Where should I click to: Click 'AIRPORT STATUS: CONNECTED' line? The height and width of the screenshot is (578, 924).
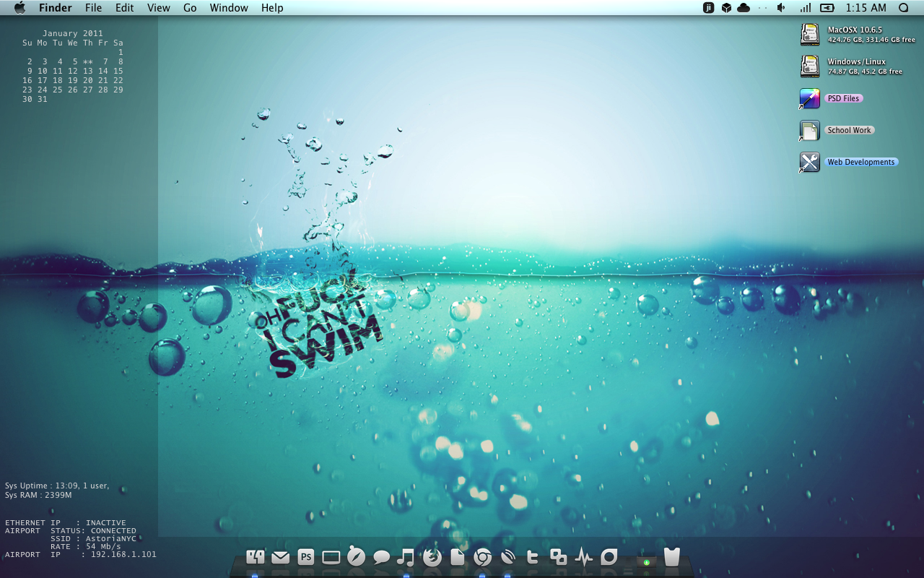[x=71, y=531]
